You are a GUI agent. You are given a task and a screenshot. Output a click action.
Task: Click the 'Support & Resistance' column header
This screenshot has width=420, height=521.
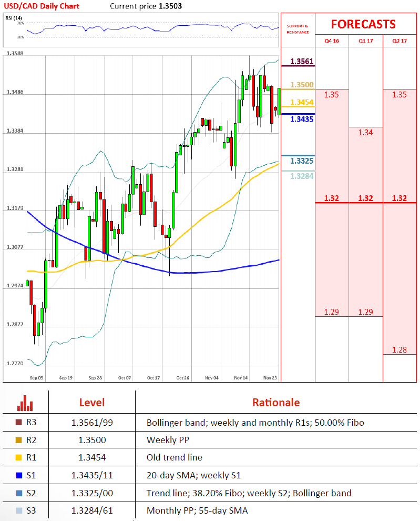click(298, 29)
